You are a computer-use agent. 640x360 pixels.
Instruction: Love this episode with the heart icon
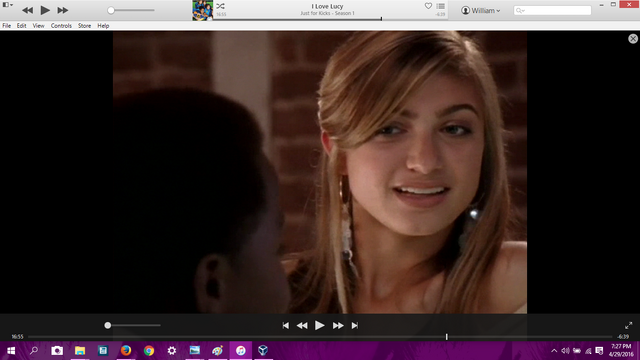tap(428, 6)
